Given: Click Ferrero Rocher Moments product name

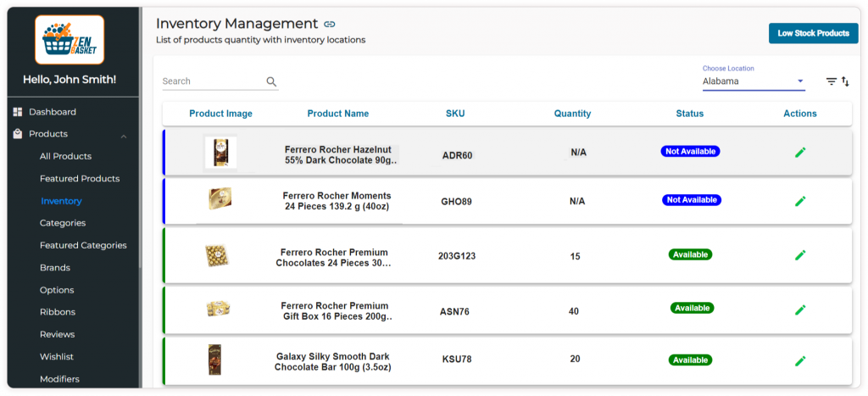Looking at the screenshot, I should point(337,201).
